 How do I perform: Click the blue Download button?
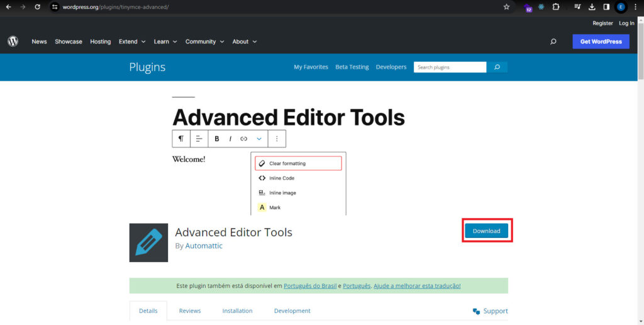coord(486,231)
